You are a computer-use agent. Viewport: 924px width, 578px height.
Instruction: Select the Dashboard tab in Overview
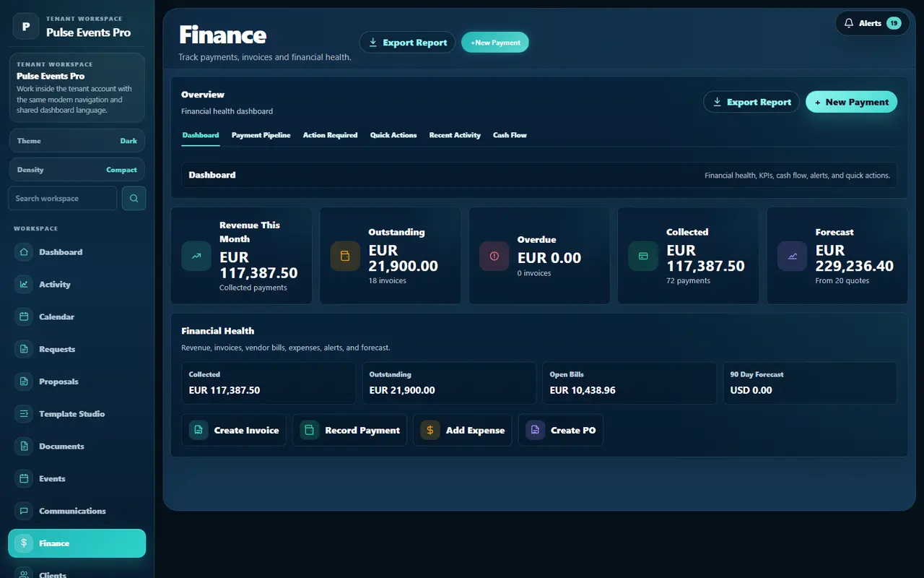(x=201, y=135)
